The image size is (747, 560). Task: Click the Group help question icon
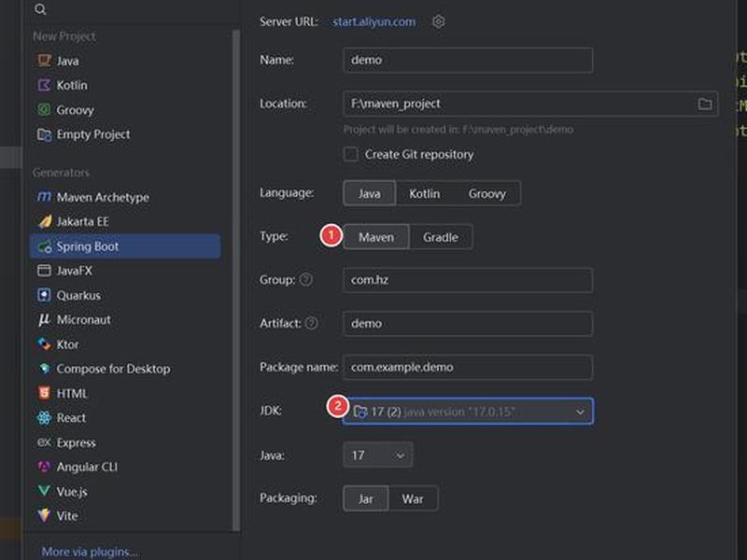306,279
